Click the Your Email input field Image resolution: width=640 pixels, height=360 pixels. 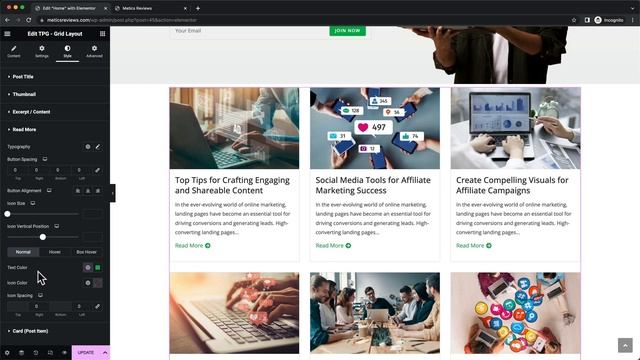point(249,31)
